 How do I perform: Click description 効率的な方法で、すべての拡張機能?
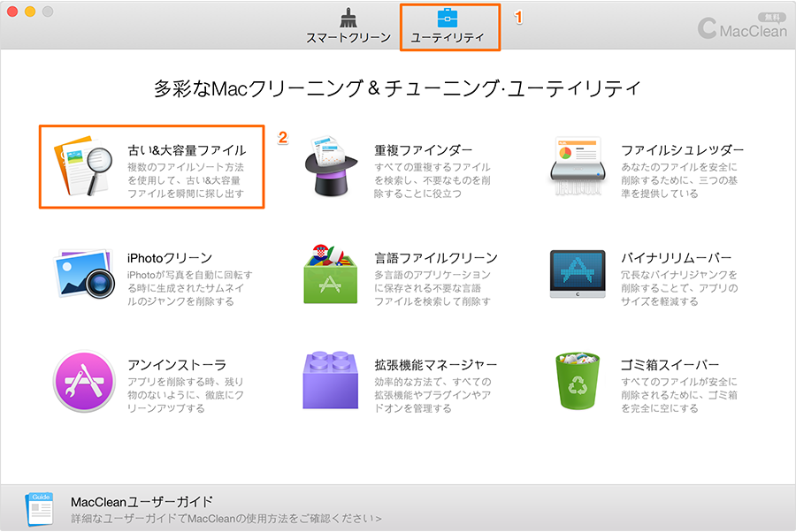[432, 395]
